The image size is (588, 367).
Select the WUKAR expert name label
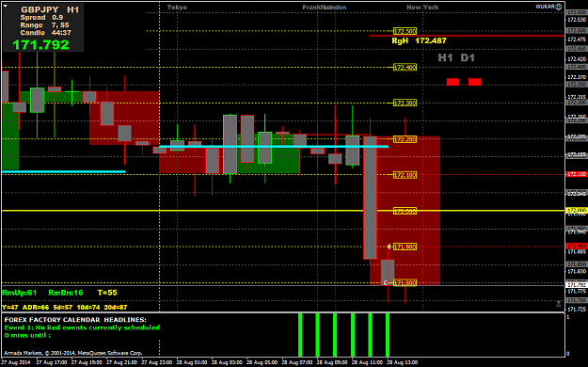546,7
